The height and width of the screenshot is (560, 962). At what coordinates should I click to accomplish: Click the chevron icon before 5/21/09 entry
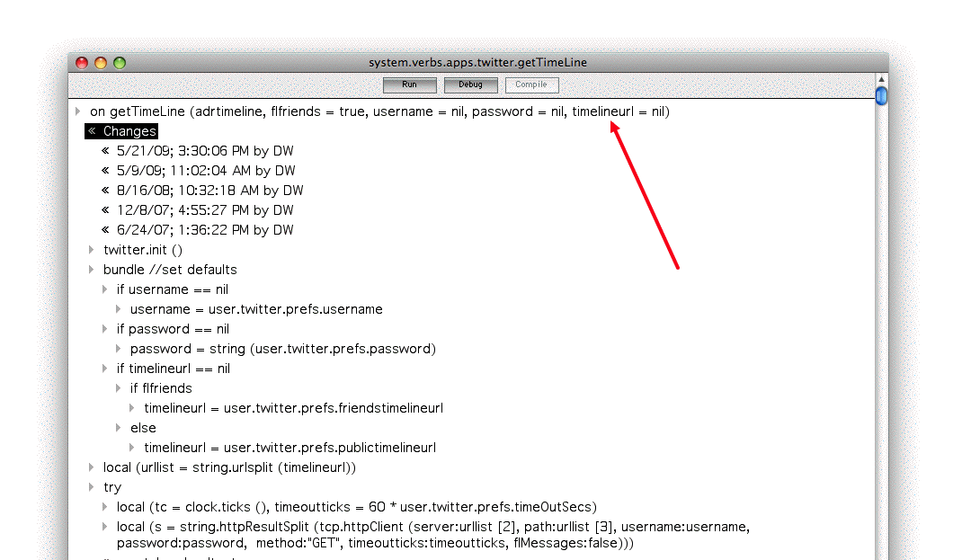tap(106, 151)
